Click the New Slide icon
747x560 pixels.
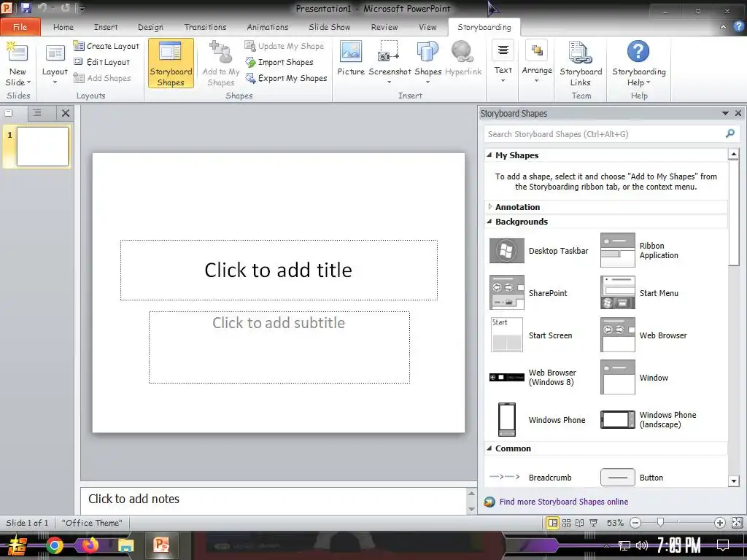click(18, 52)
